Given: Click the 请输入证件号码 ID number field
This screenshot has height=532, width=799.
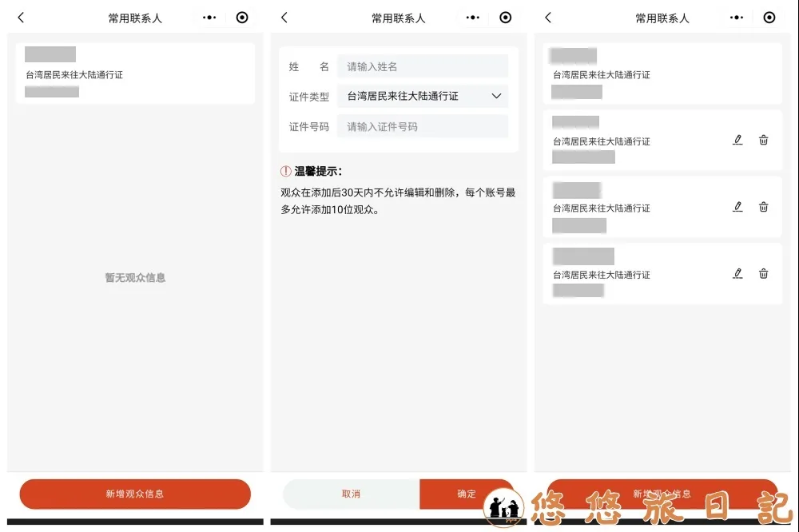Looking at the screenshot, I should 423,126.
